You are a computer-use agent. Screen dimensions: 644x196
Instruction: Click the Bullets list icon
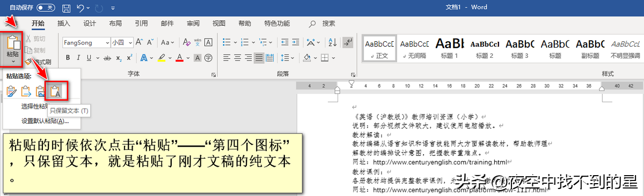pos(226,42)
